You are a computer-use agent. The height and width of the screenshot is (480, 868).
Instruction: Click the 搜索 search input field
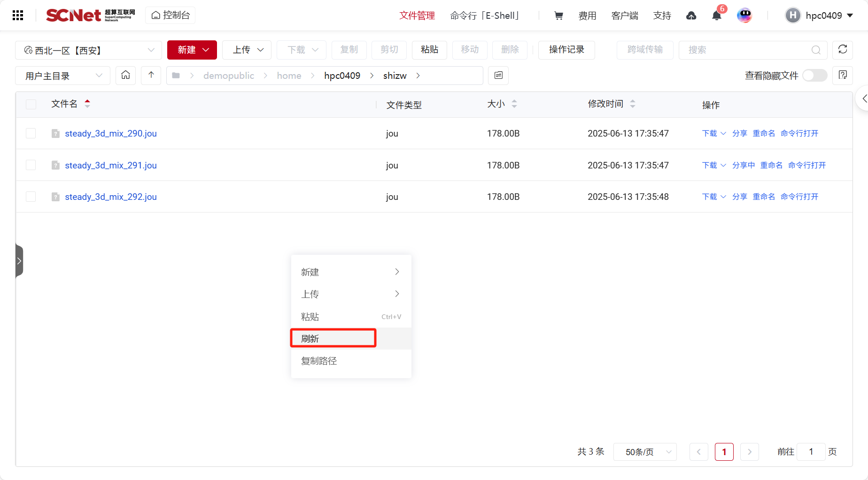point(747,50)
